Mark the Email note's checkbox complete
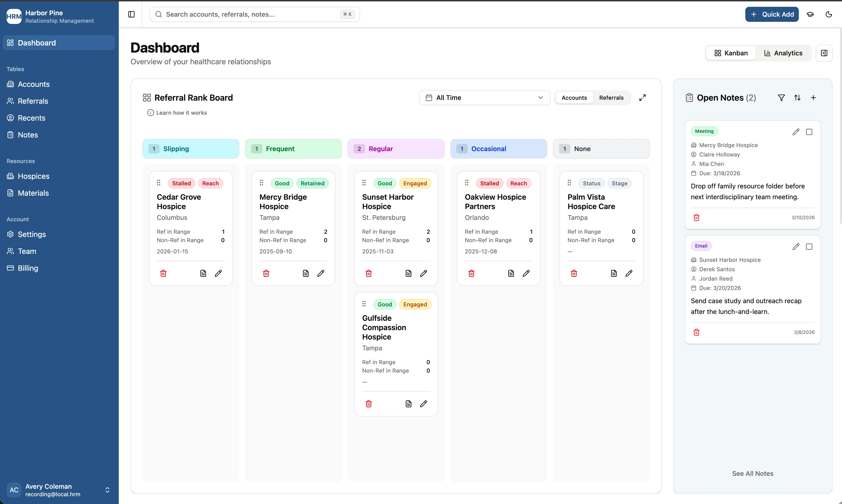842x504 pixels. click(x=809, y=247)
